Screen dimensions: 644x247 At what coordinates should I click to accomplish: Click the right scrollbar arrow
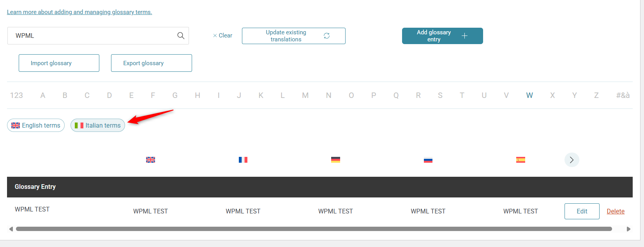coord(628,229)
